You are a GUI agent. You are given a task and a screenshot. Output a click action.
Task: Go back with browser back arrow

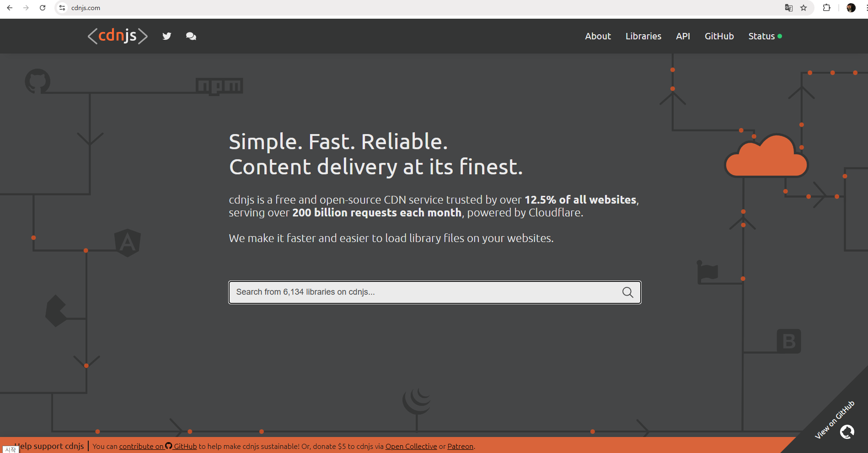pyautogui.click(x=10, y=8)
